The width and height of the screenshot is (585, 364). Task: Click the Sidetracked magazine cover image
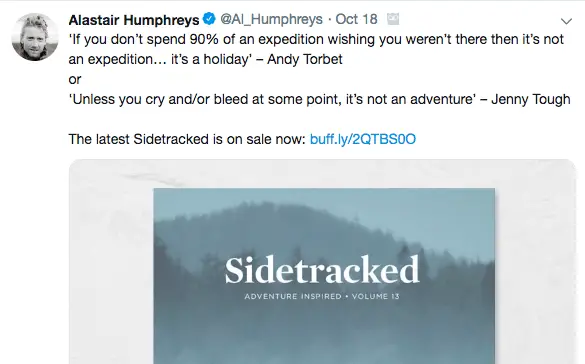click(x=324, y=276)
